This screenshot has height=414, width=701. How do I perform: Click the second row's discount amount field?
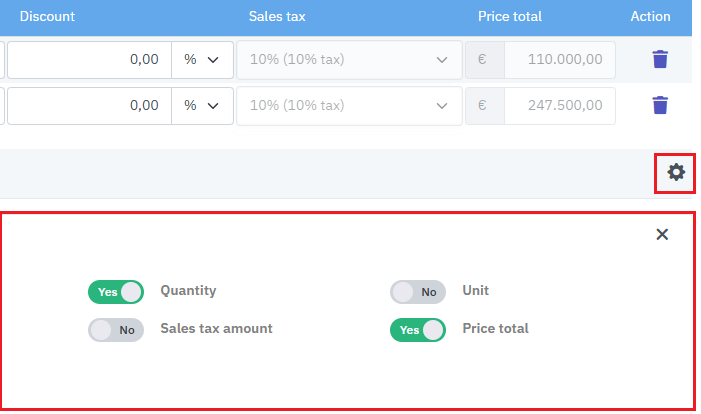(x=90, y=105)
